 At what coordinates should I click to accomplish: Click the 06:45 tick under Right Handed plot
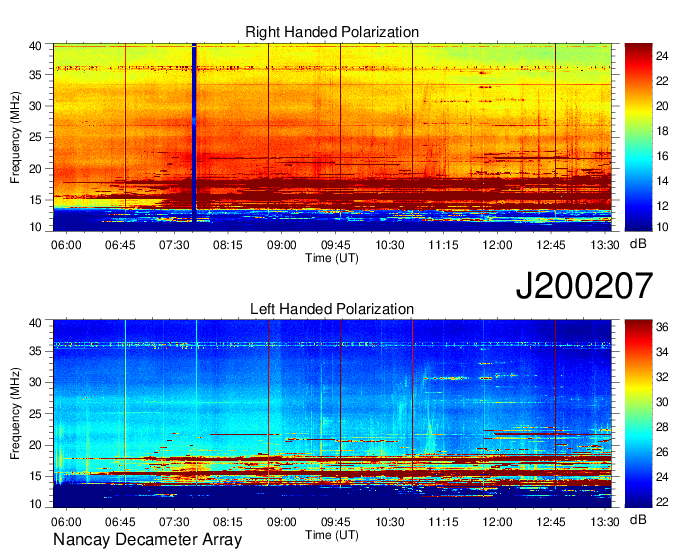(x=120, y=245)
